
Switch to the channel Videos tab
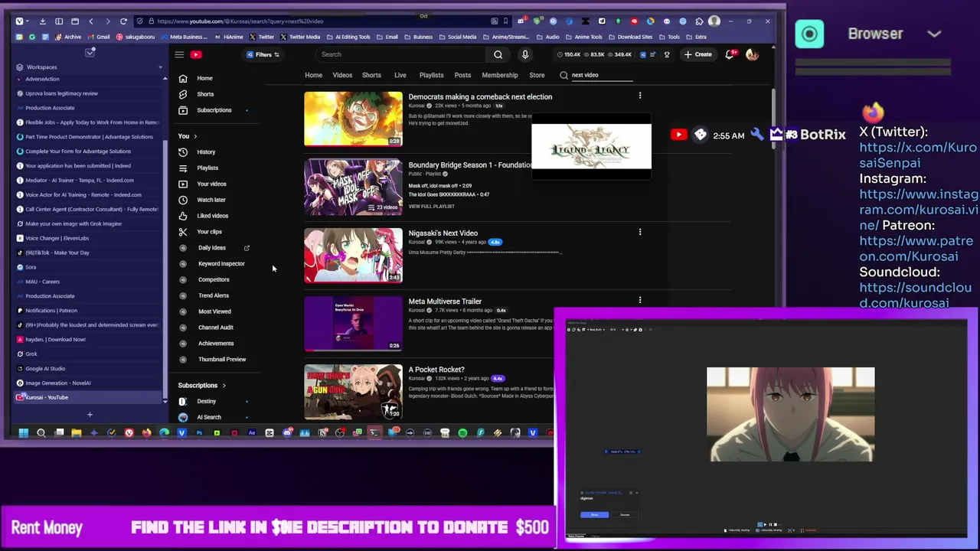coord(342,75)
